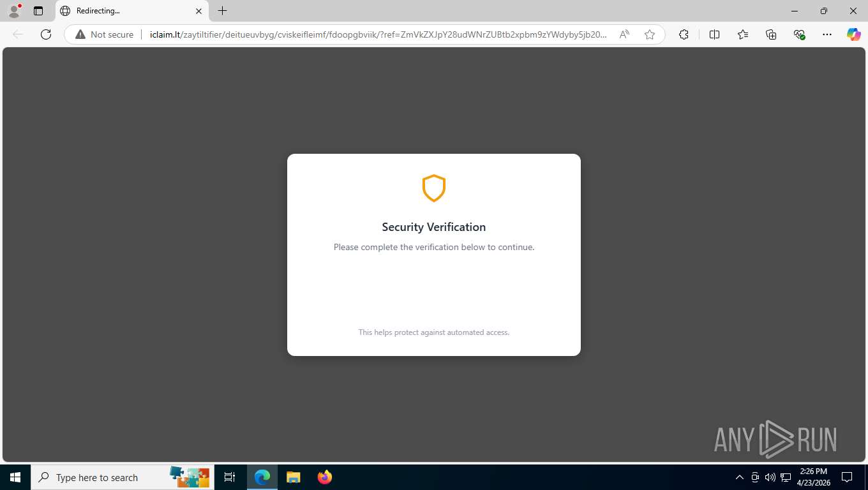Open Read aloud icon in address bar
Screen dimensions: 868x490
(x=624, y=34)
